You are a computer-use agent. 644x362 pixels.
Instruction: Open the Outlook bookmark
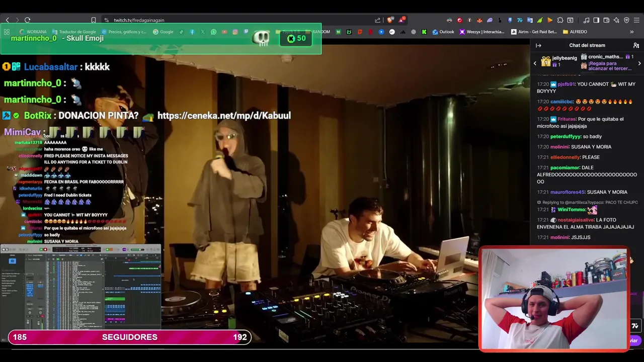pos(443,32)
